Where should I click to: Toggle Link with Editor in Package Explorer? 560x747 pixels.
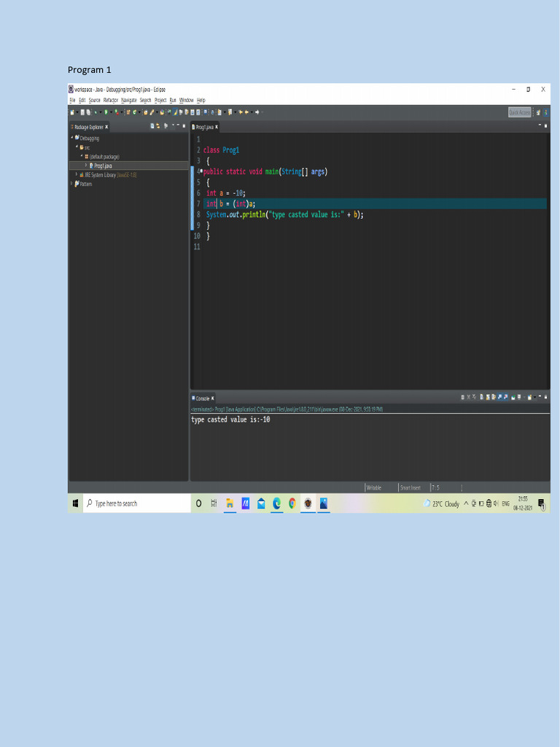[159, 126]
